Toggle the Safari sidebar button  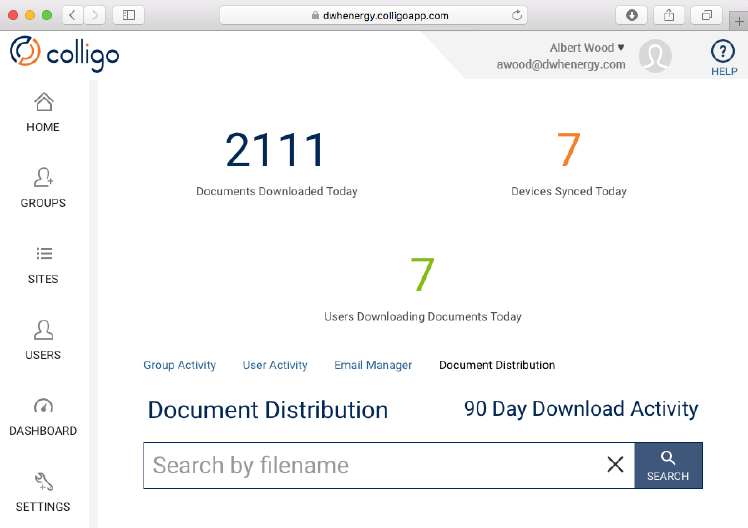point(129,15)
